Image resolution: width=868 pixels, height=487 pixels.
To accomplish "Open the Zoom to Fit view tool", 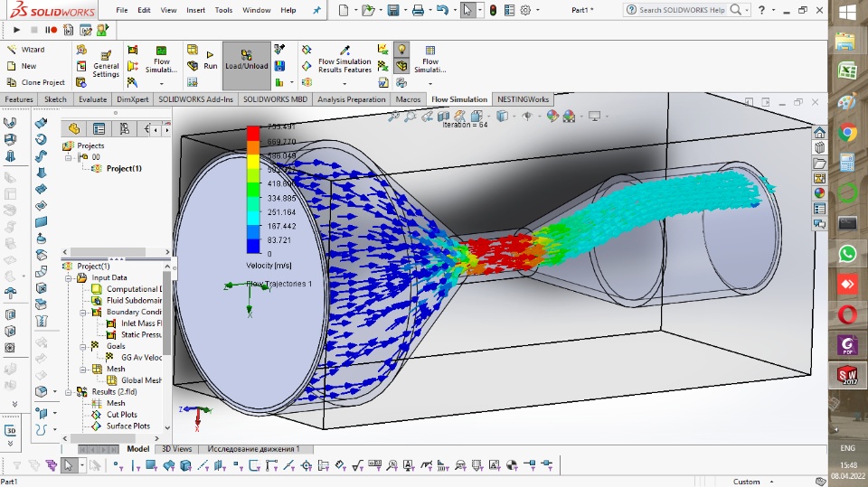I will (395, 117).
